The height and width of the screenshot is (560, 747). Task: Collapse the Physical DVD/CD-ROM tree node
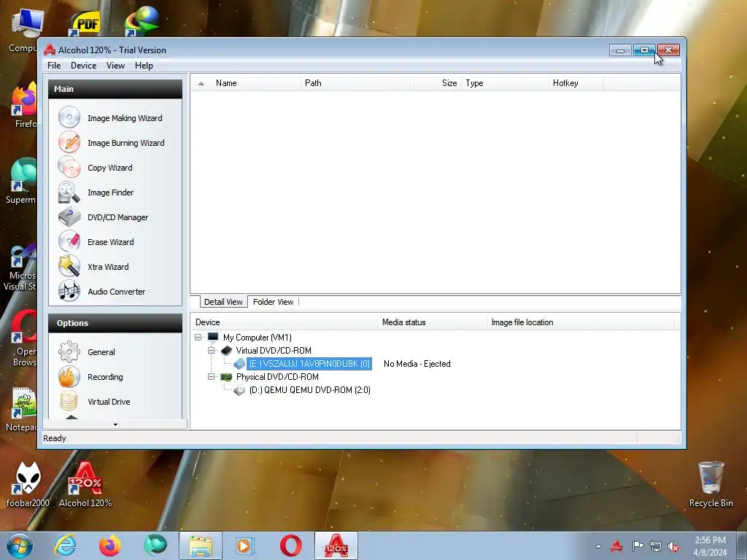coord(212,377)
